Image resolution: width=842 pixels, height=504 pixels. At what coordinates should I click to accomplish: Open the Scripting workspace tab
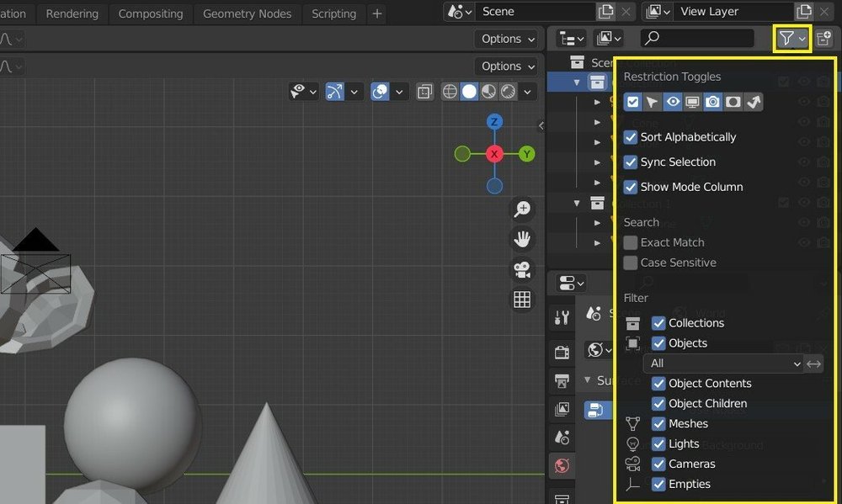click(333, 13)
